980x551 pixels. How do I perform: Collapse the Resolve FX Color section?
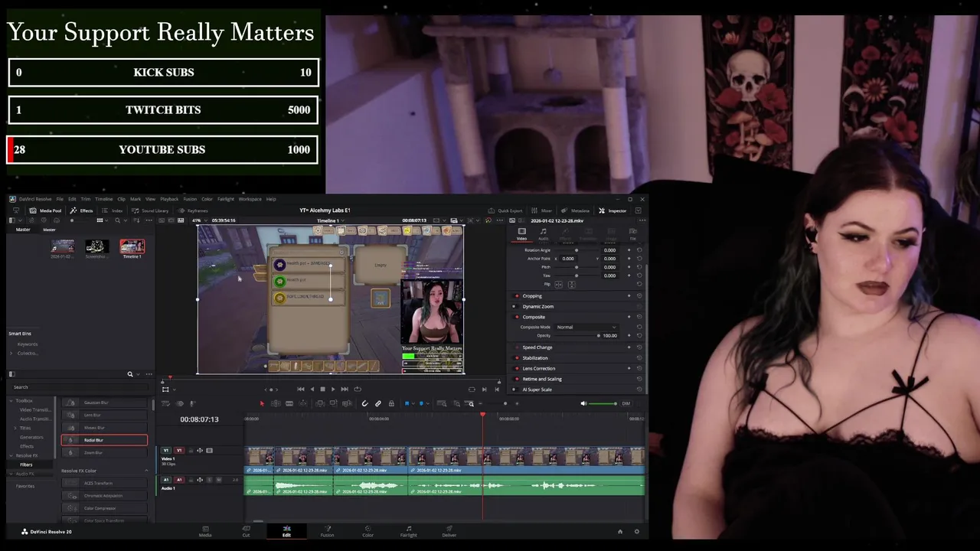tap(146, 471)
